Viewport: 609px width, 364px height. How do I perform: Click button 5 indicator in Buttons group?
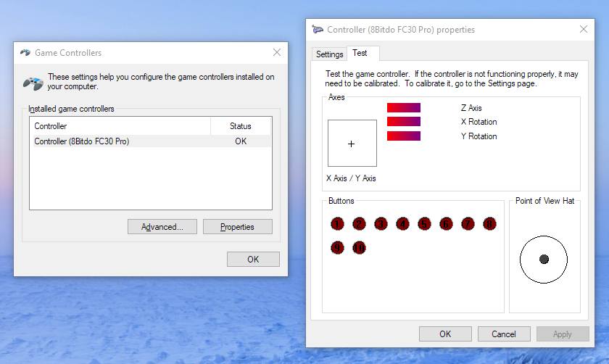click(424, 224)
